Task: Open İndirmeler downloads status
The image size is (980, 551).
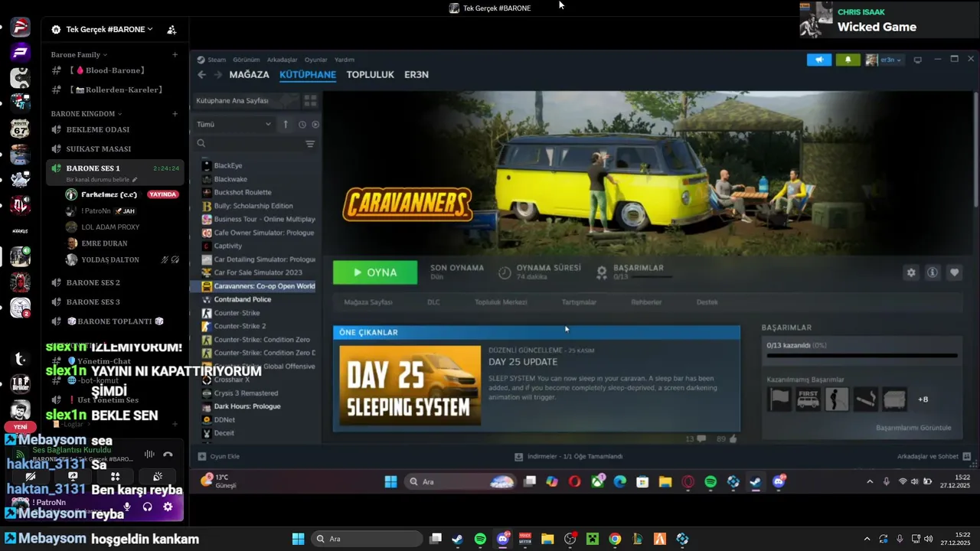Action: [569, 456]
